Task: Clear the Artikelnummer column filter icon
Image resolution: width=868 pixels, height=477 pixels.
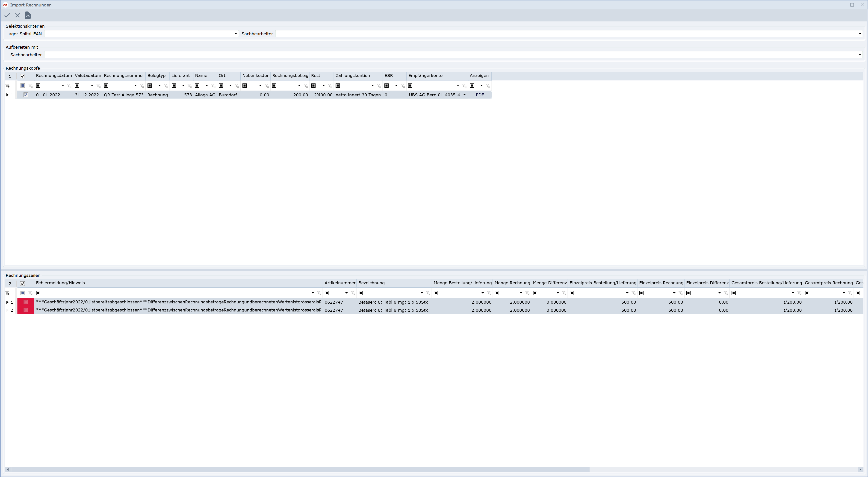Action: coord(353,293)
